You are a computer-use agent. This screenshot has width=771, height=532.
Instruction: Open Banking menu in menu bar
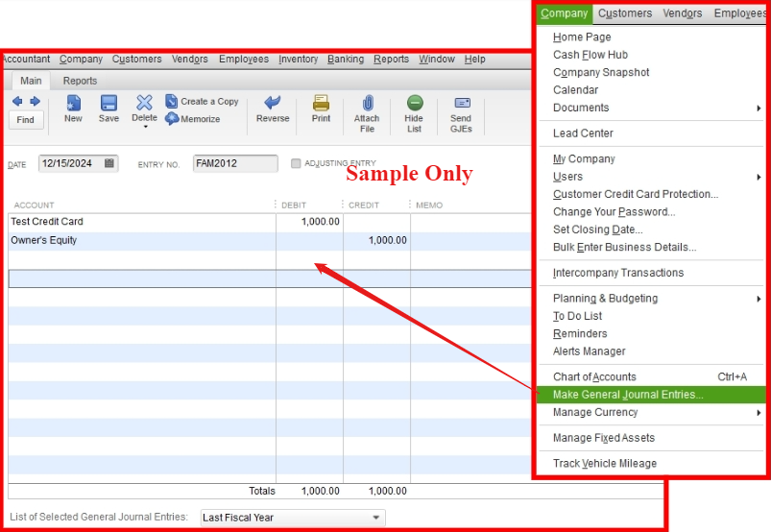(x=346, y=59)
